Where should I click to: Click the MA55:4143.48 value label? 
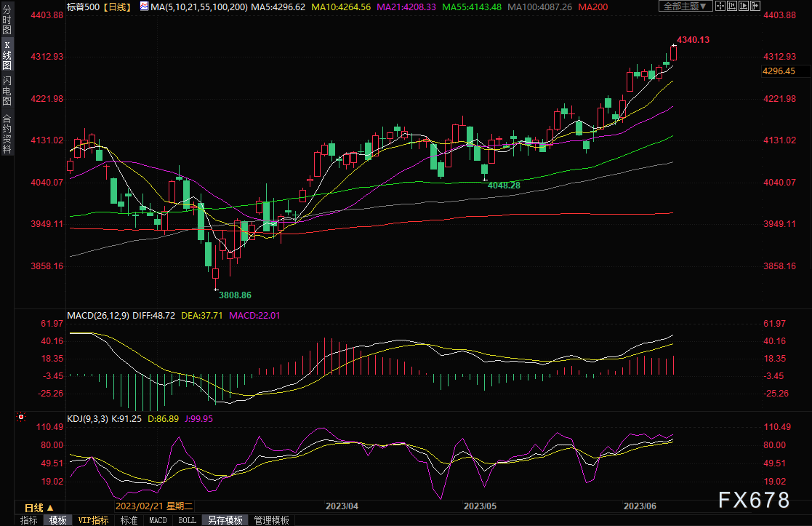[472, 7]
